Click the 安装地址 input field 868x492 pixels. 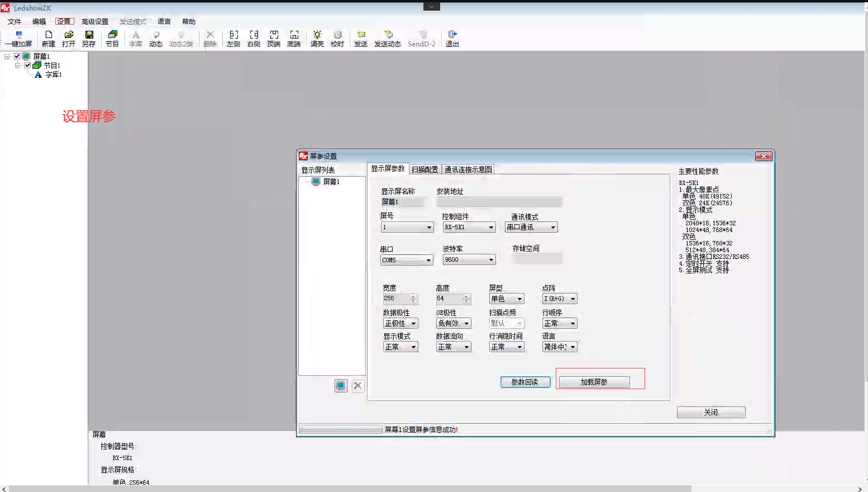[x=499, y=202]
